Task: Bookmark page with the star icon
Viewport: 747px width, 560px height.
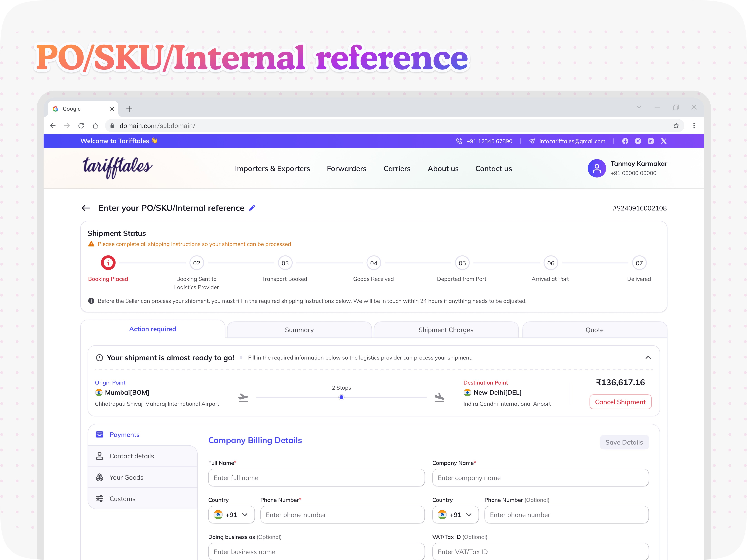Action: click(676, 126)
